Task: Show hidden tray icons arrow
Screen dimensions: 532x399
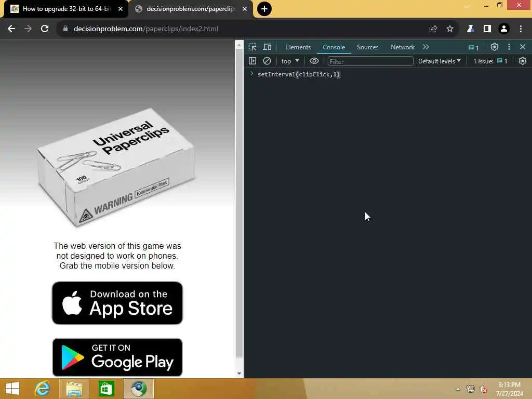Action: (x=458, y=389)
